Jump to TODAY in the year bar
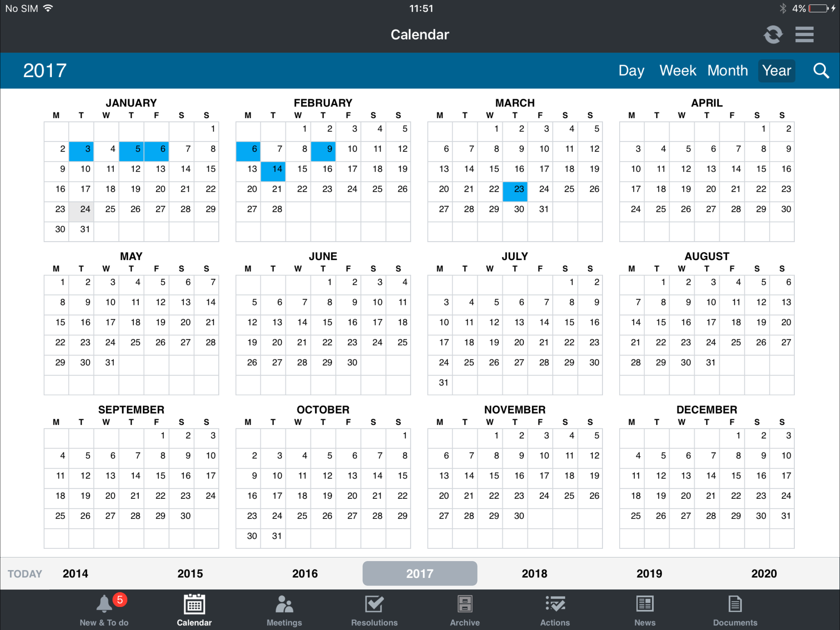The image size is (840, 630). (x=25, y=573)
